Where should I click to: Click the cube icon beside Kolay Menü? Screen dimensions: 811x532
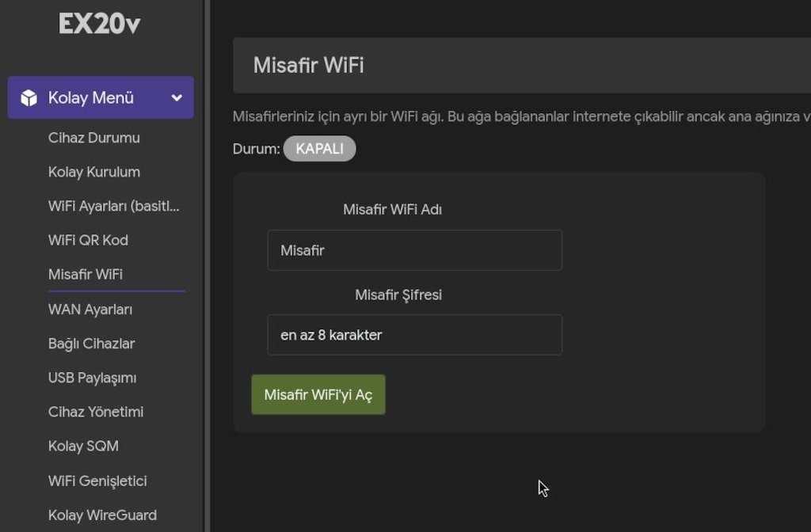[x=29, y=97]
